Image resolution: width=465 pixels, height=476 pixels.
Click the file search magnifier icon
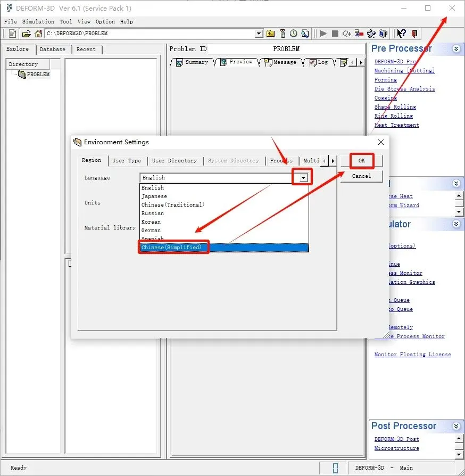(x=305, y=34)
